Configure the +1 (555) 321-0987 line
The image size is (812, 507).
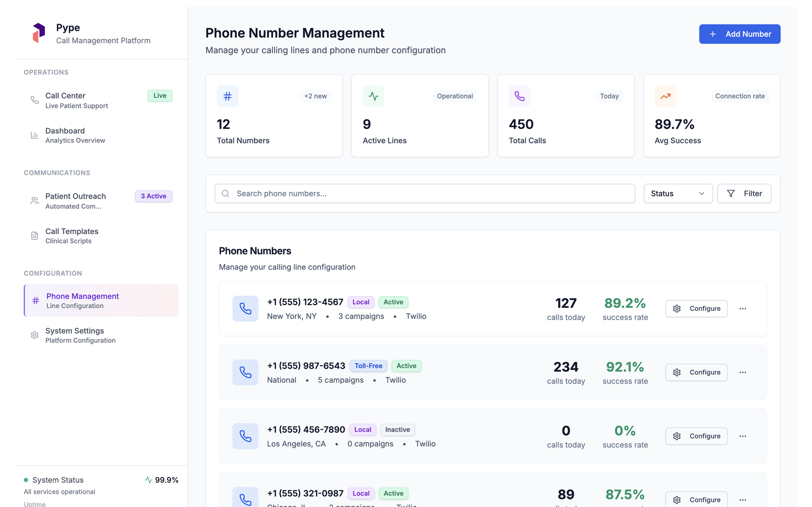696,499
